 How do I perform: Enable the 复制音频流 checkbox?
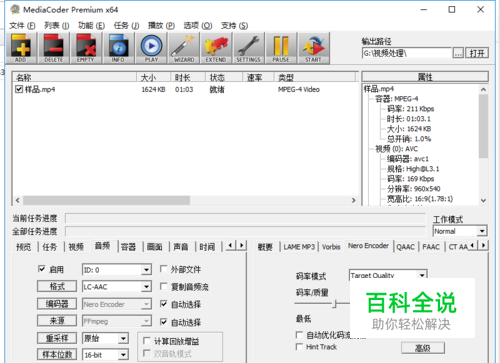coord(163,286)
